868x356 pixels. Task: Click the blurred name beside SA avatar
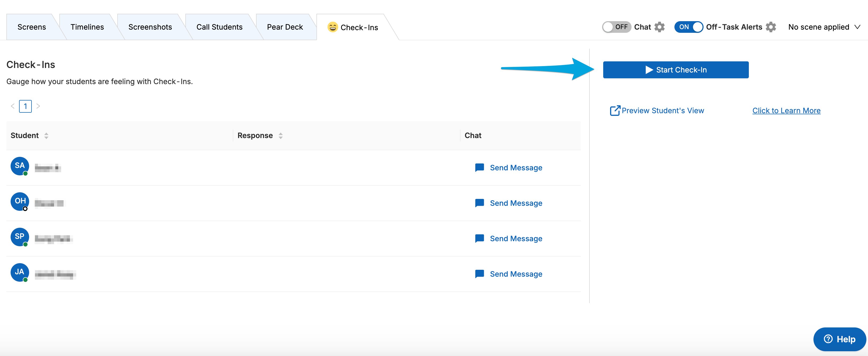click(48, 168)
